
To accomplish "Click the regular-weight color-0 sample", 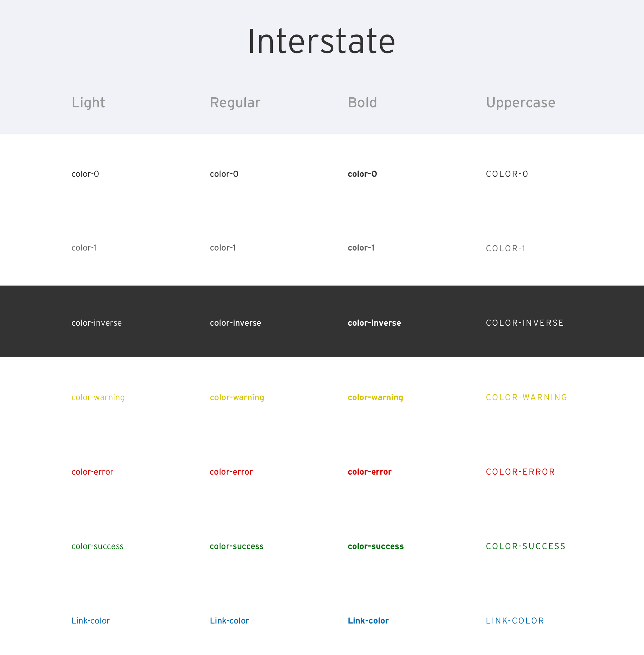I will [224, 174].
